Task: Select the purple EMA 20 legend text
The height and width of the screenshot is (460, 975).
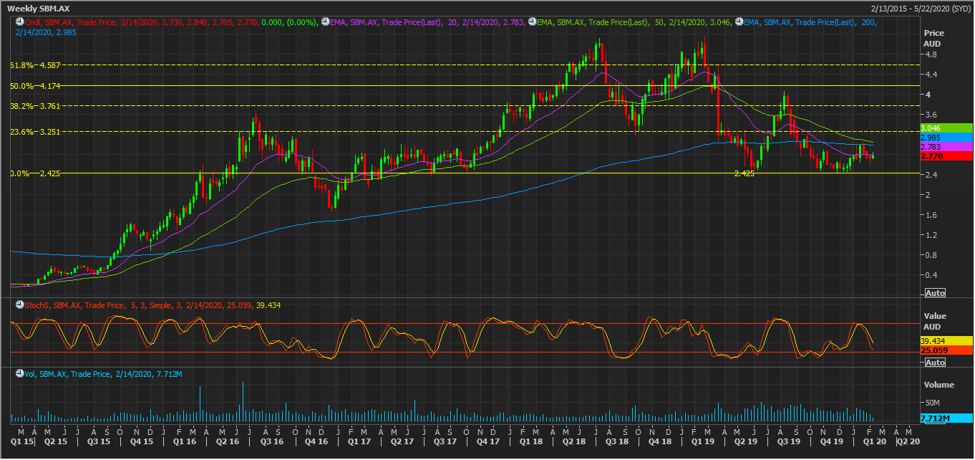Action: point(427,22)
